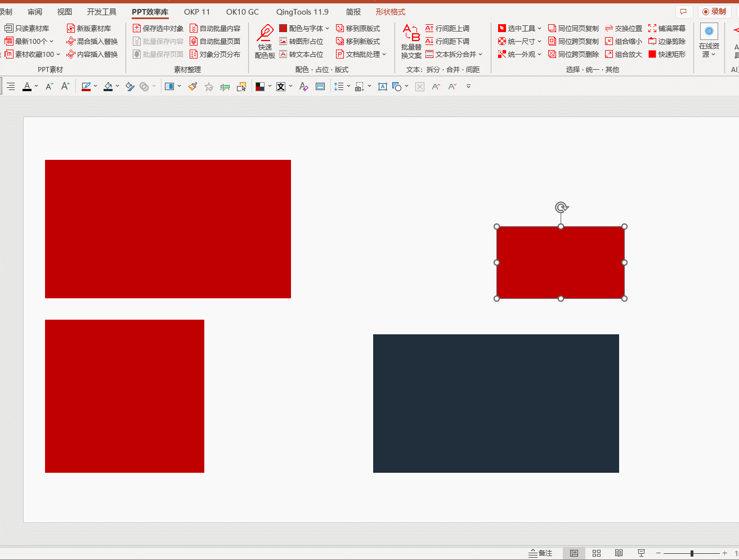
Task: Open 在线资源 dropdown
Action: (x=709, y=41)
